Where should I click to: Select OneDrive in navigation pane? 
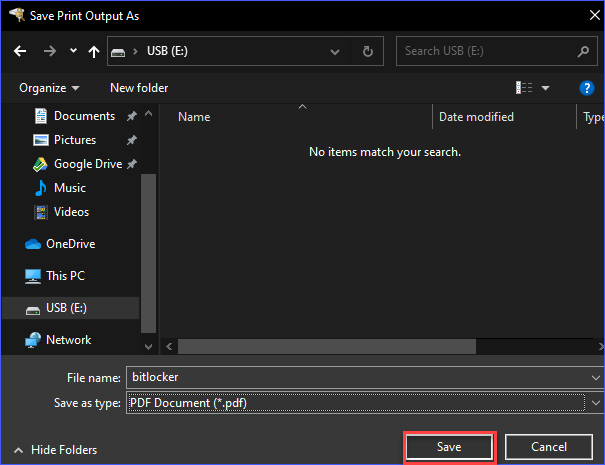coord(69,244)
